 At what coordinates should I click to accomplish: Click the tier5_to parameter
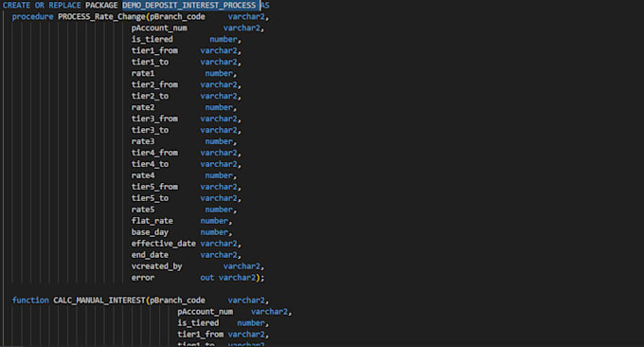tap(150, 198)
